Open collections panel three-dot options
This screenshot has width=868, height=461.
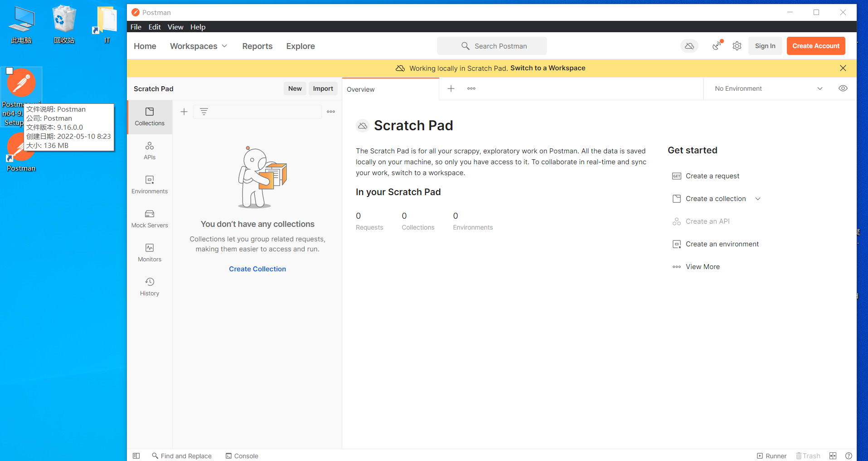tap(331, 112)
